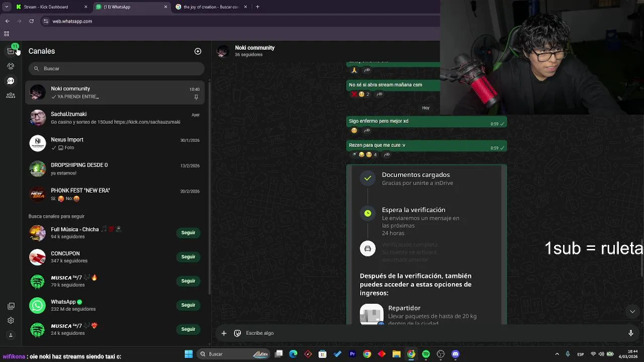
Task: Open the PHONK FEST "NEW ERA" channel
Action: pyautogui.click(x=115, y=194)
